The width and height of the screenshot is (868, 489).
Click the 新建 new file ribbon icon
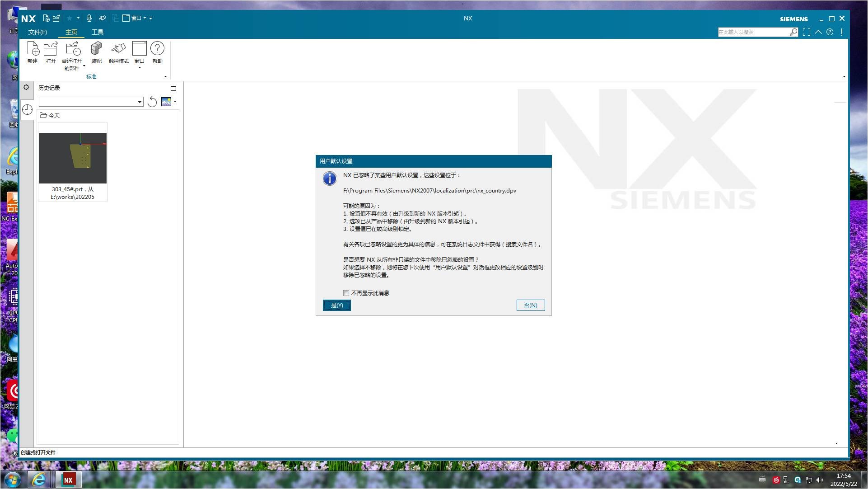[33, 52]
